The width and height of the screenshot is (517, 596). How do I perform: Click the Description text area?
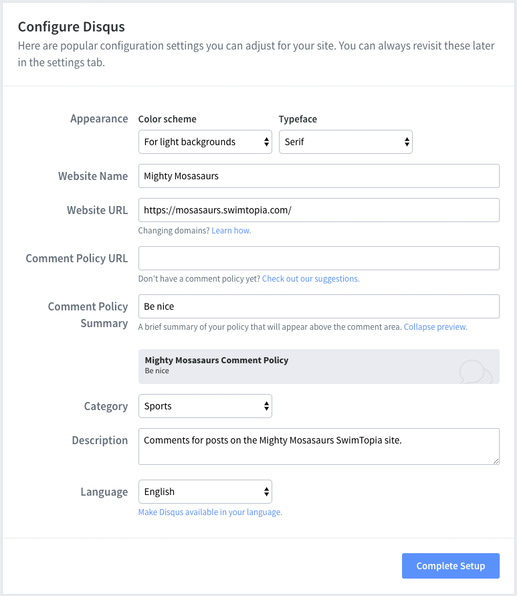319,446
